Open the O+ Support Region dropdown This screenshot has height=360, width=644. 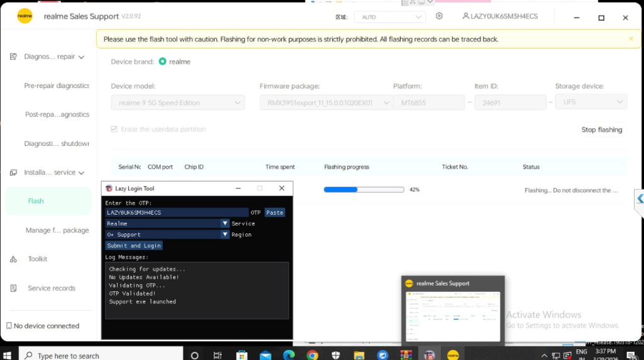pyautogui.click(x=167, y=234)
